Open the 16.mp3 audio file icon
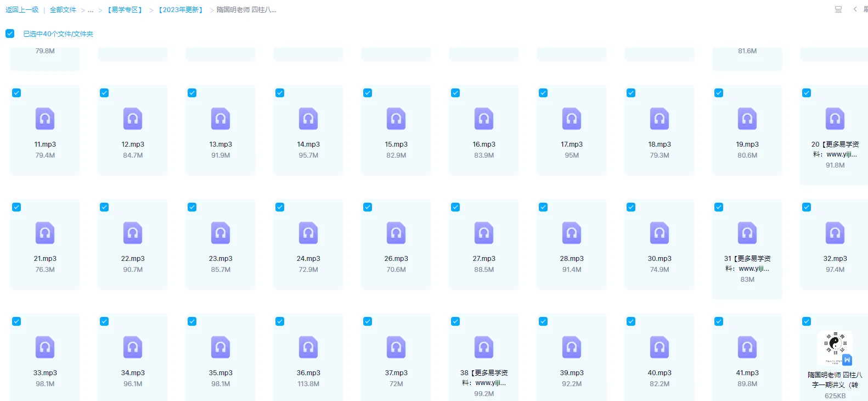Image resolution: width=868 pixels, height=401 pixels. [484, 119]
